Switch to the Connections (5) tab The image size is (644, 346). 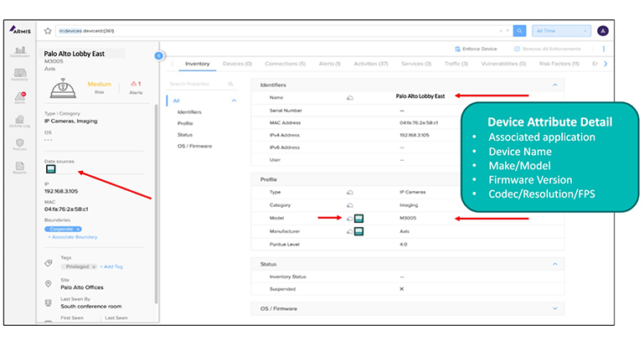coord(285,64)
